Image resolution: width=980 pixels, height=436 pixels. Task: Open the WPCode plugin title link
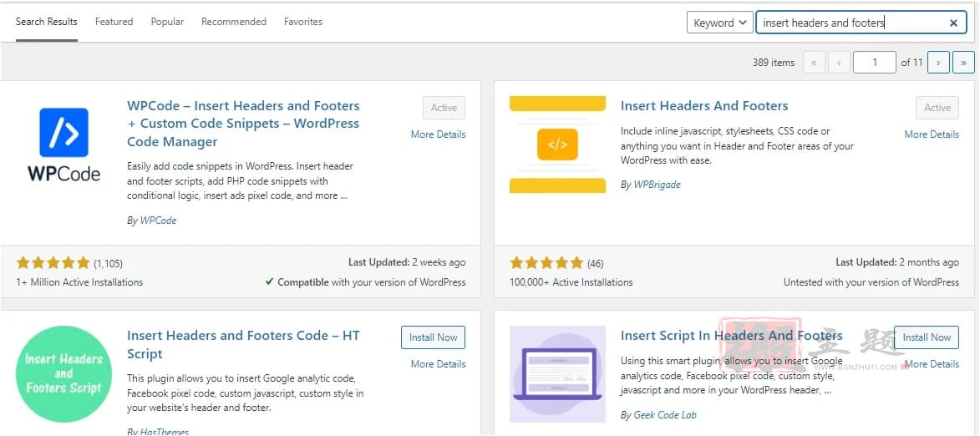tap(243, 124)
